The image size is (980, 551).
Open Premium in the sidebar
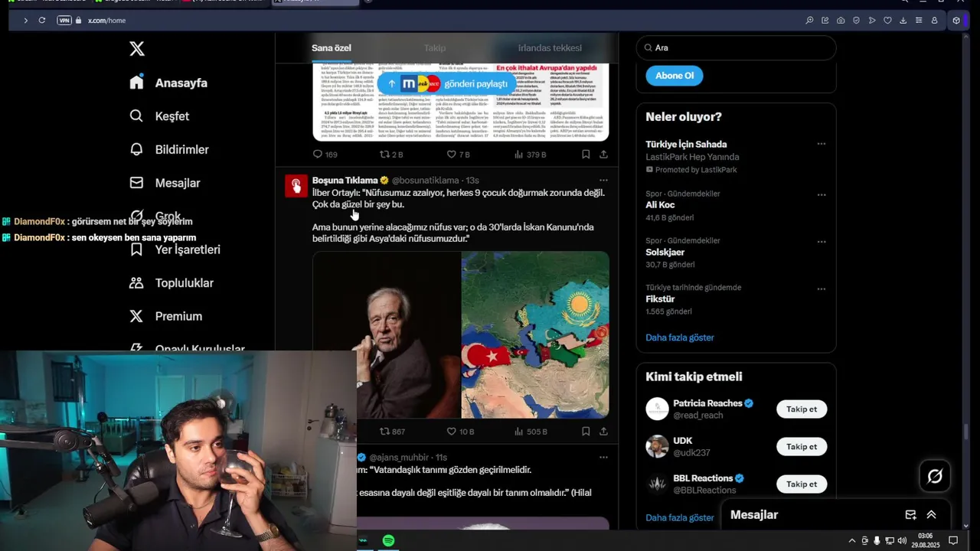coord(166,316)
